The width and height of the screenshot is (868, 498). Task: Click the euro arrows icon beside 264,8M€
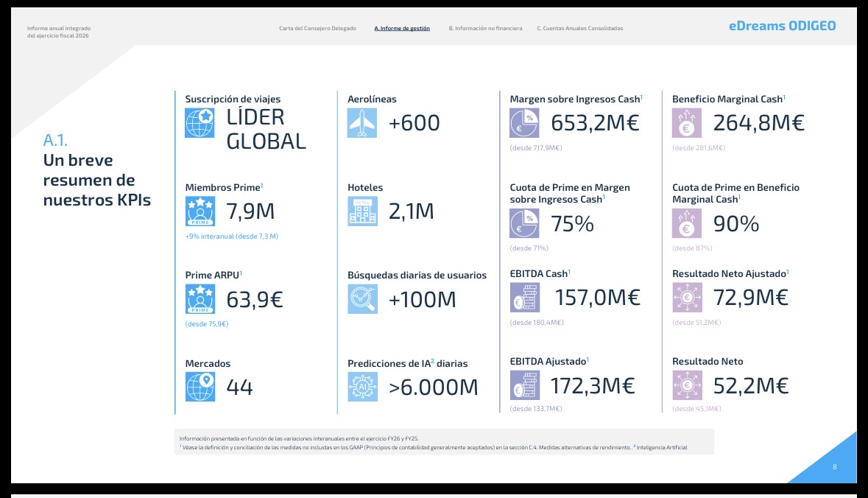pyautogui.click(x=687, y=123)
